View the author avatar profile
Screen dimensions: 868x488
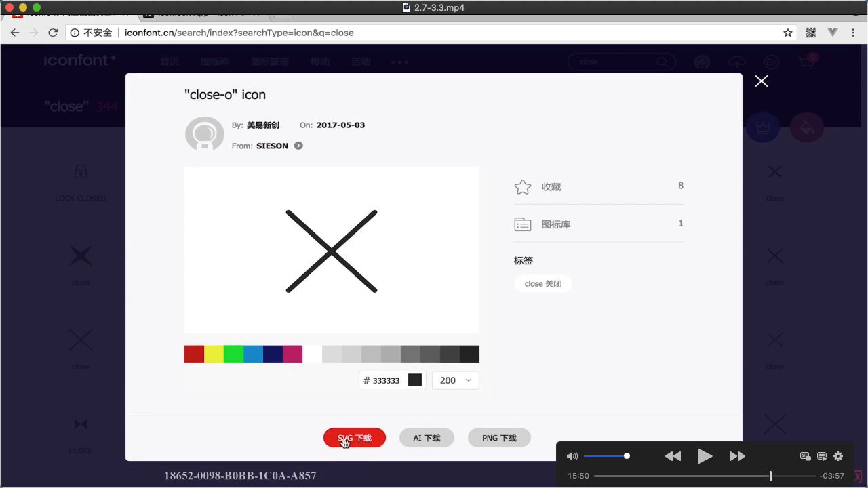(x=204, y=134)
